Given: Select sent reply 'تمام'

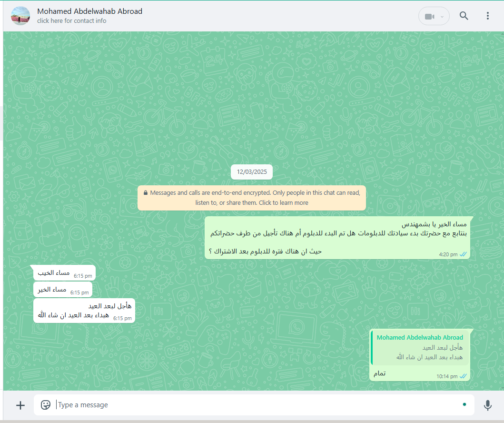Looking at the screenshot, I should [420, 373].
